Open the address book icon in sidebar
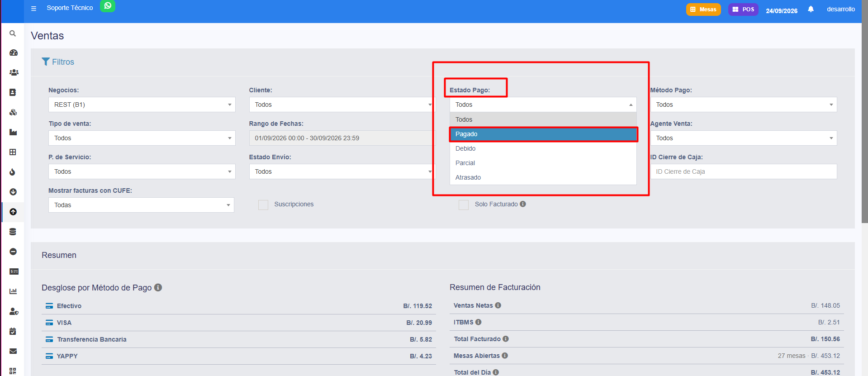This screenshot has height=376, width=868. 13,92
